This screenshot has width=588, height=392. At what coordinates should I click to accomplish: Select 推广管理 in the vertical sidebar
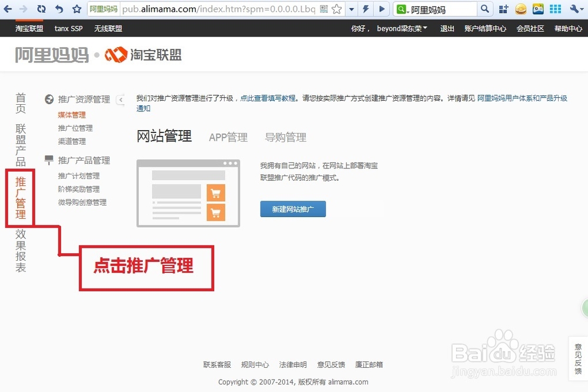[21, 198]
